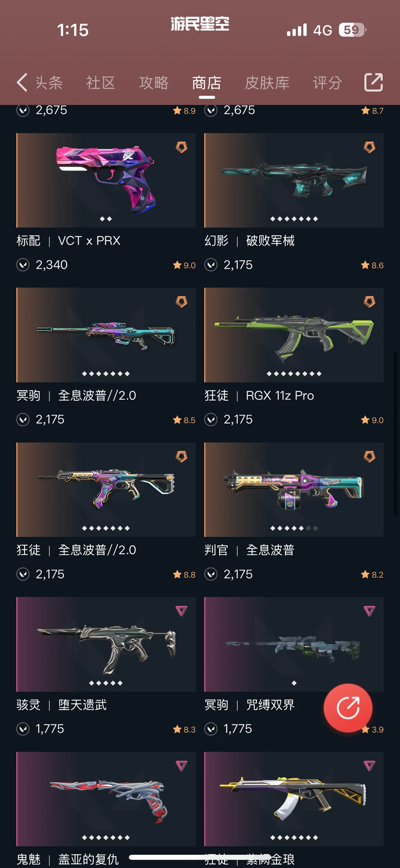Tap the red floating share button
Screen dimensions: 400x868
click(348, 708)
